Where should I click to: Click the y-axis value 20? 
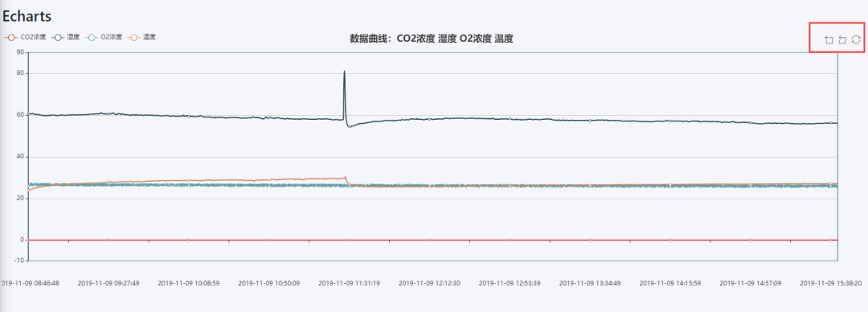(x=20, y=199)
